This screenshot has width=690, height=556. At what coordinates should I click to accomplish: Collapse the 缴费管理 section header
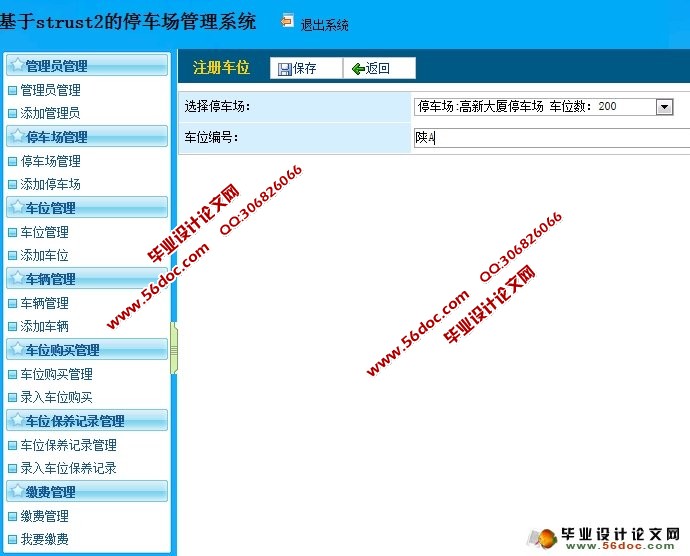(87, 491)
